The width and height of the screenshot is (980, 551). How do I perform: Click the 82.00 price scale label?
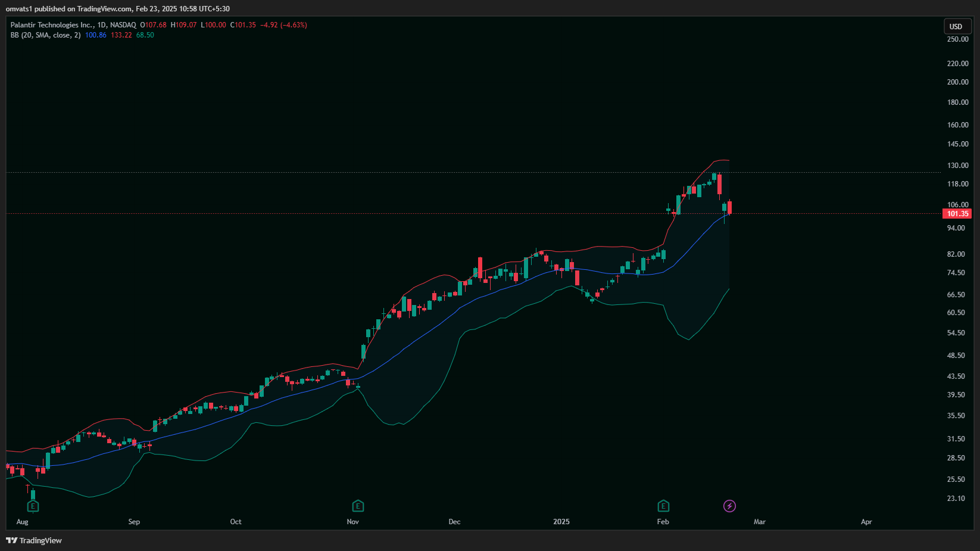pos(956,254)
